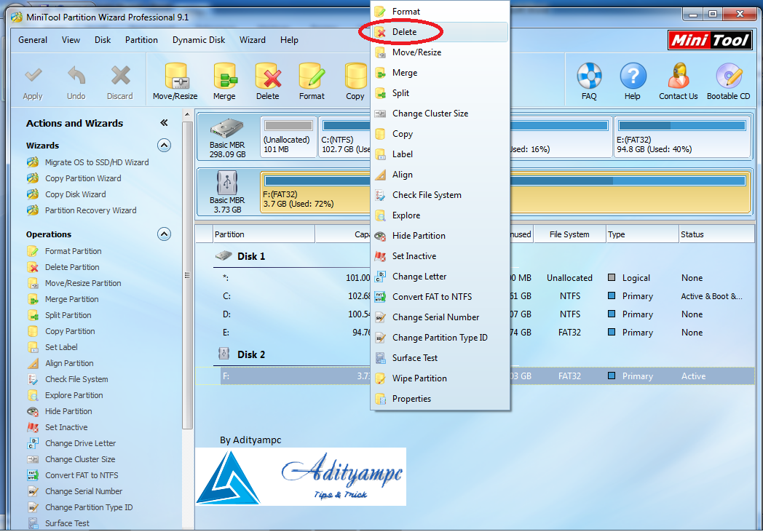Select the Merge toolbar icon
Image resolution: width=763 pixels, height=532 pixels.
(x=225, y=77)
